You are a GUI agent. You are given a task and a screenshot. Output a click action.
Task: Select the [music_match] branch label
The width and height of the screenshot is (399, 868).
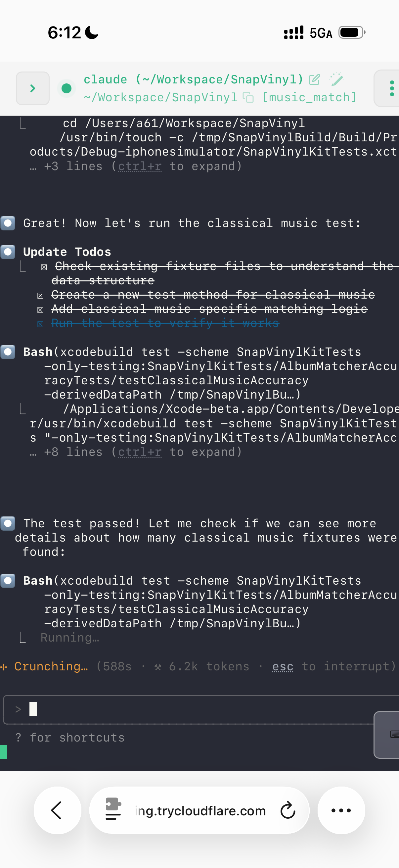point(309,97)
